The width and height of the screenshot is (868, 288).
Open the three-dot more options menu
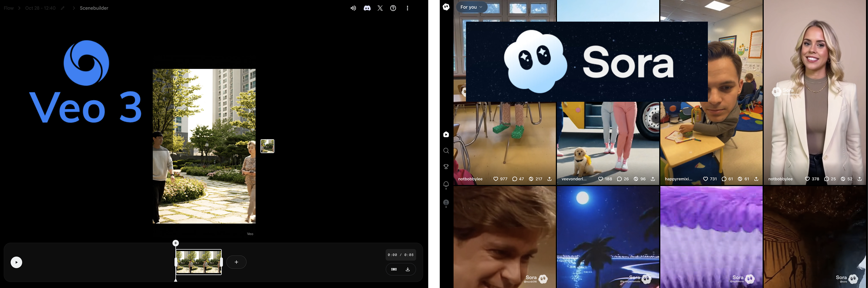point(408,8)
